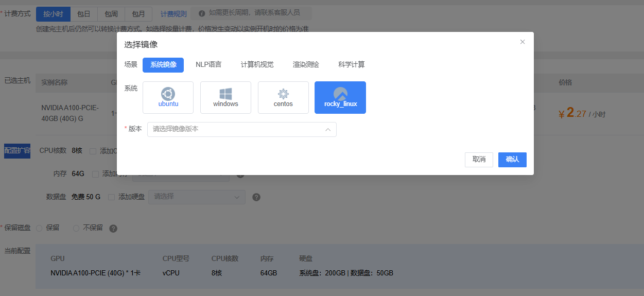644x296 pixels.
Task: Open the 计费规则 link
Action: coord(173,14)
